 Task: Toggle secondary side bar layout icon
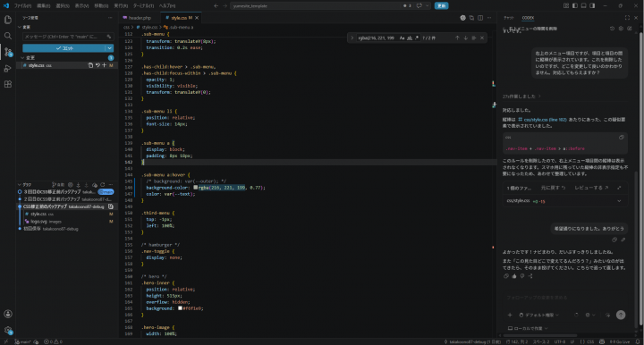tap(592, 5)
